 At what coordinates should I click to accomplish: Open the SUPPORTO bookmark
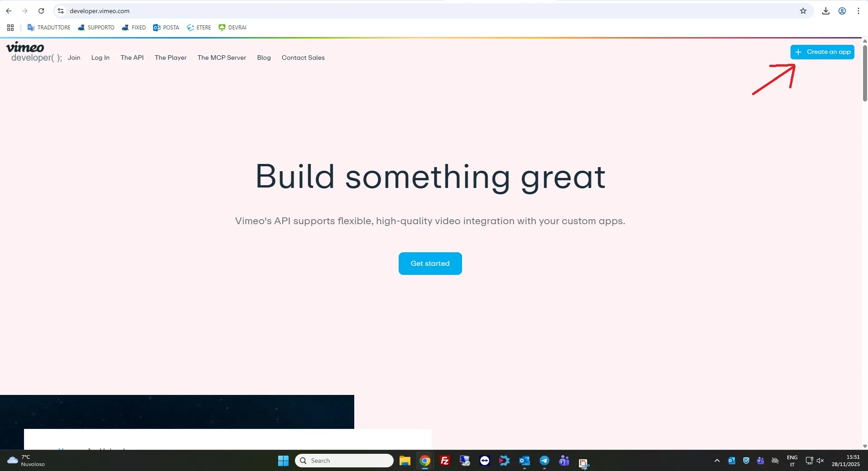point(96,28)
